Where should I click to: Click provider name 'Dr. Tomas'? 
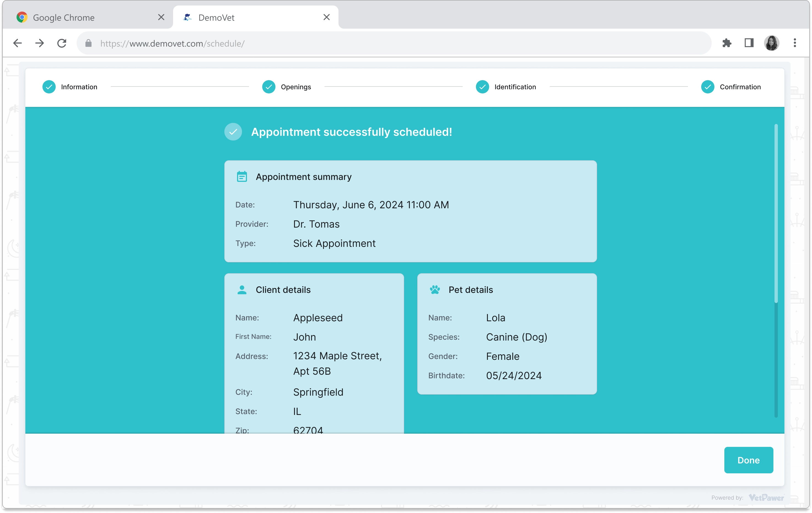point(316,224)
